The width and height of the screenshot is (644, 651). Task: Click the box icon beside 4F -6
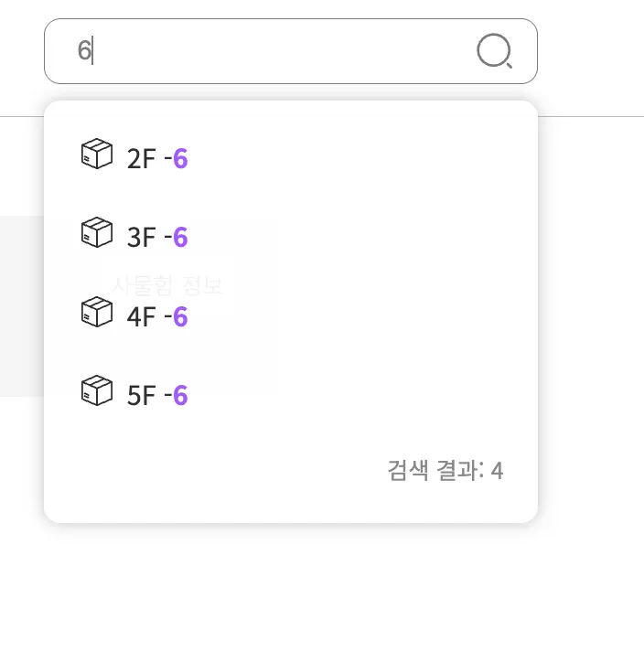point(96,312)
